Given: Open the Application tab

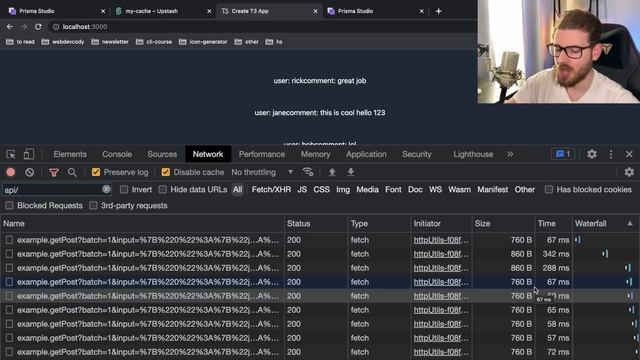Looking at the screenshot, I should pos(366,154).
